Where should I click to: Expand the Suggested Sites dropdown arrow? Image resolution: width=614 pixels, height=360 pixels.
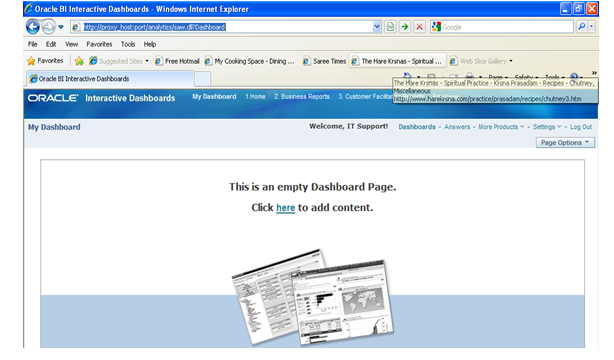(147, 61)
